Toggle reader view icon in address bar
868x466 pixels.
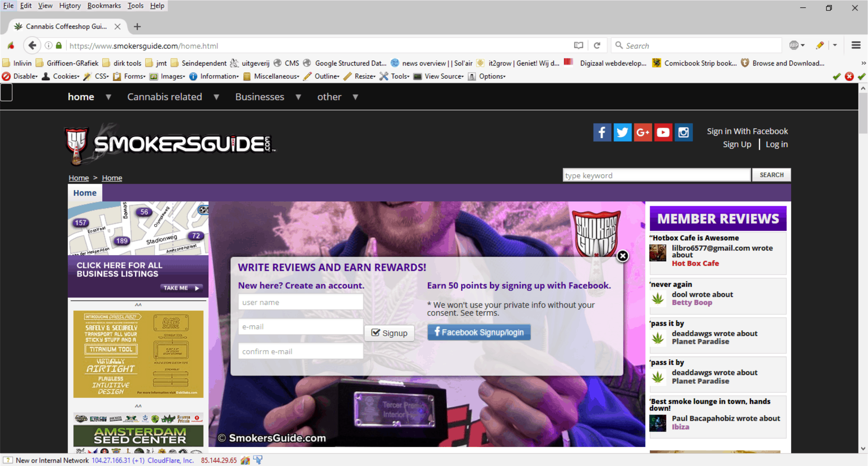(x=578, y=45)
